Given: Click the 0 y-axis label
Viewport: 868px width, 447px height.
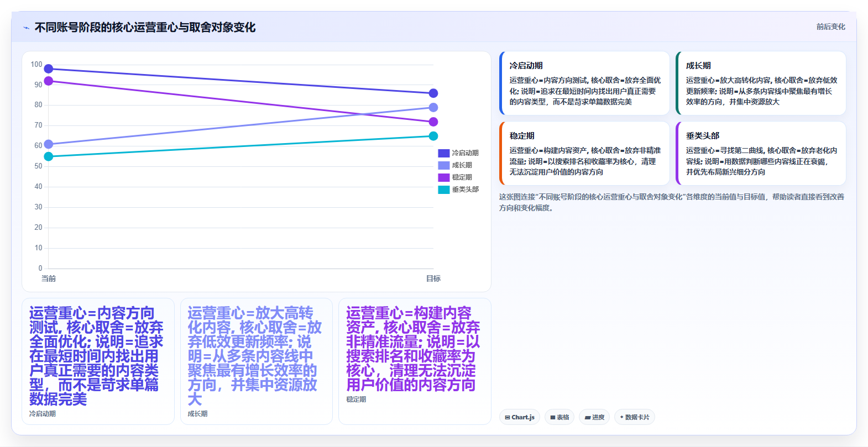Looking at the screenshot, I should [40, 269].
